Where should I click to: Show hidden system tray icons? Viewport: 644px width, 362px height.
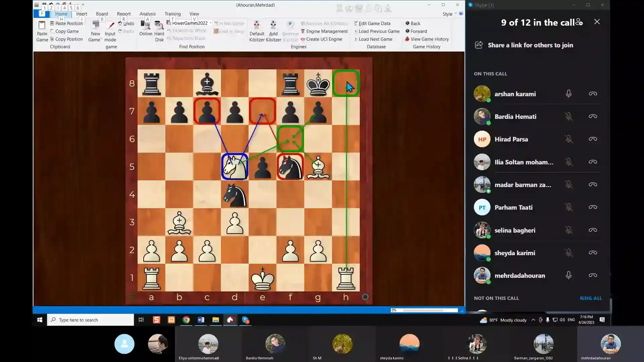(x=533, y=320)
